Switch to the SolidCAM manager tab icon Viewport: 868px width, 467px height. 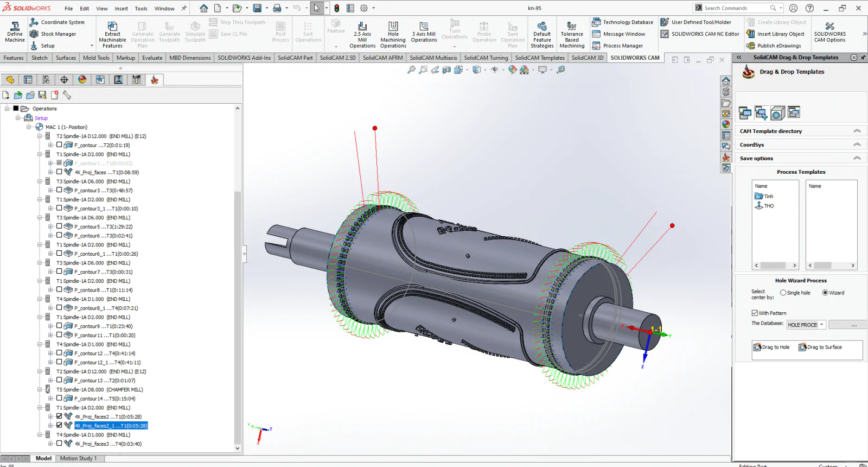click(x=155, y=80)
